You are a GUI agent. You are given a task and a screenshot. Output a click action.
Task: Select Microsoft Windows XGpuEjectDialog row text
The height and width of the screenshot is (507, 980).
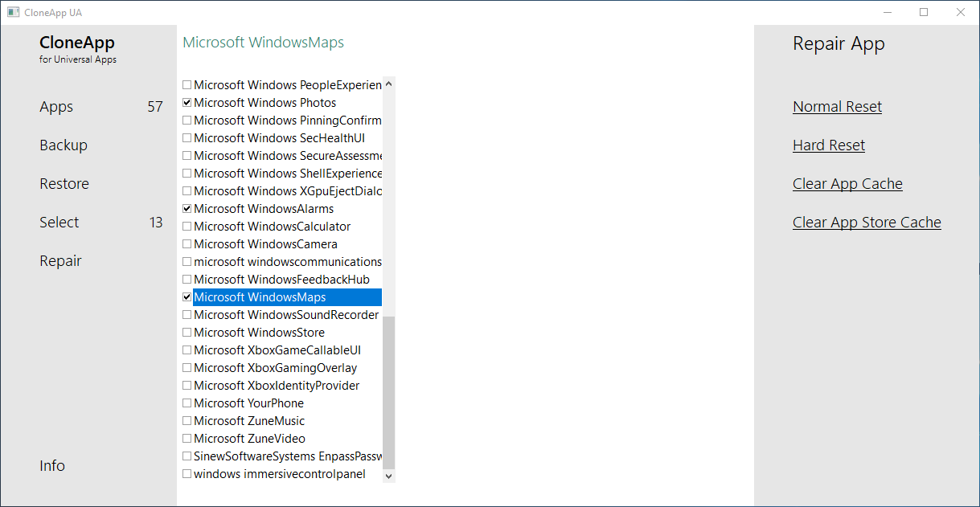[x=288, y=191]
